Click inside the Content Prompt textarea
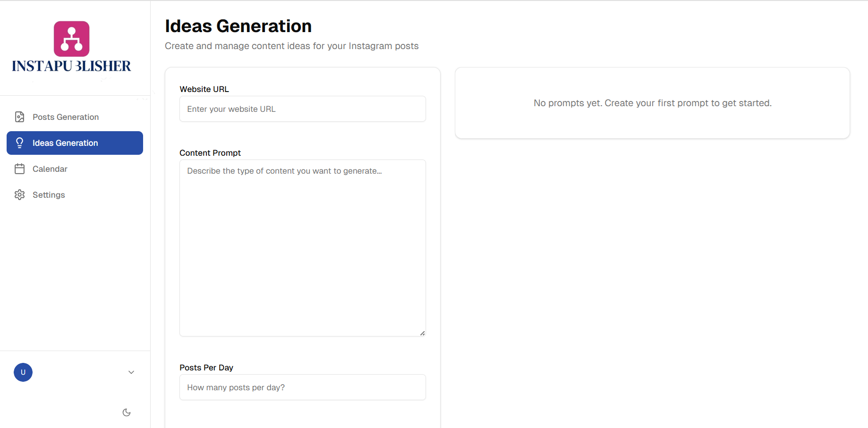Screen dimensions: 868x428 tap(303, 248)
